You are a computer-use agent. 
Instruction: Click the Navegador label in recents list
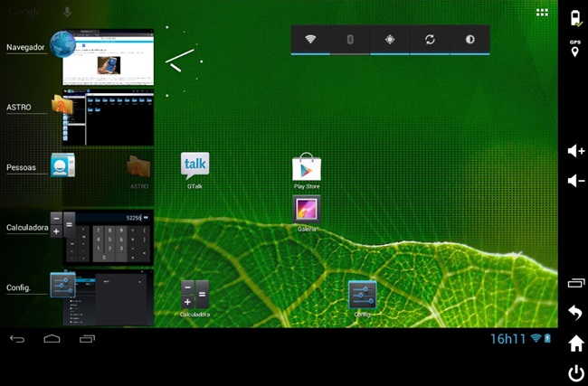(25, 47)
